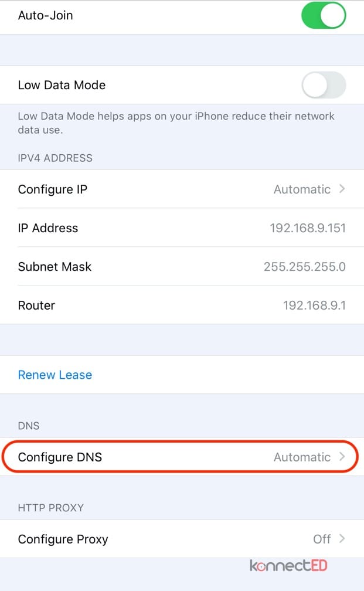The image size is (364, 591).
Task: Tap the green Auto-Join toggle knob
Action: pos(333,16)
